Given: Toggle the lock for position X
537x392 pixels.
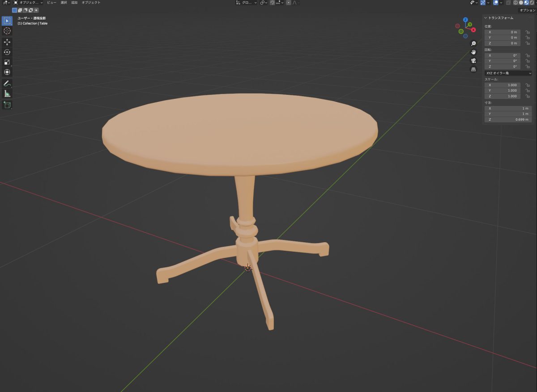Looking at the screenshot, I should click(528, 32).
